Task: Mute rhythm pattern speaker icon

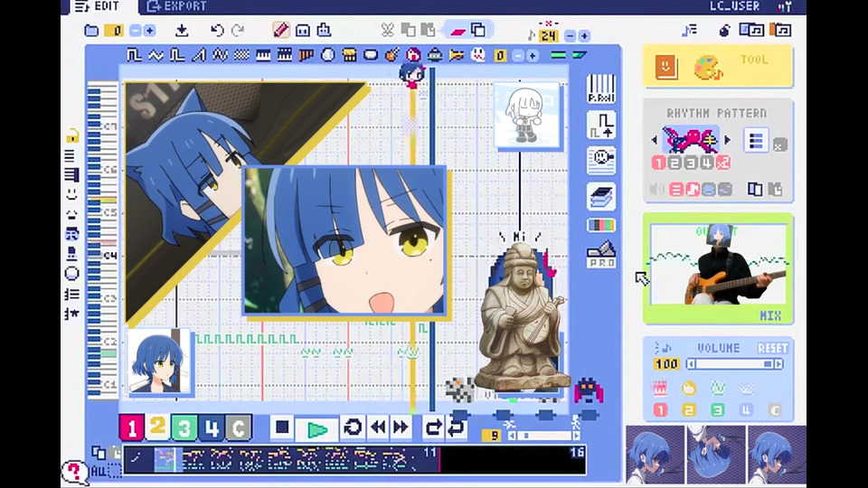Action: [657, 189]
